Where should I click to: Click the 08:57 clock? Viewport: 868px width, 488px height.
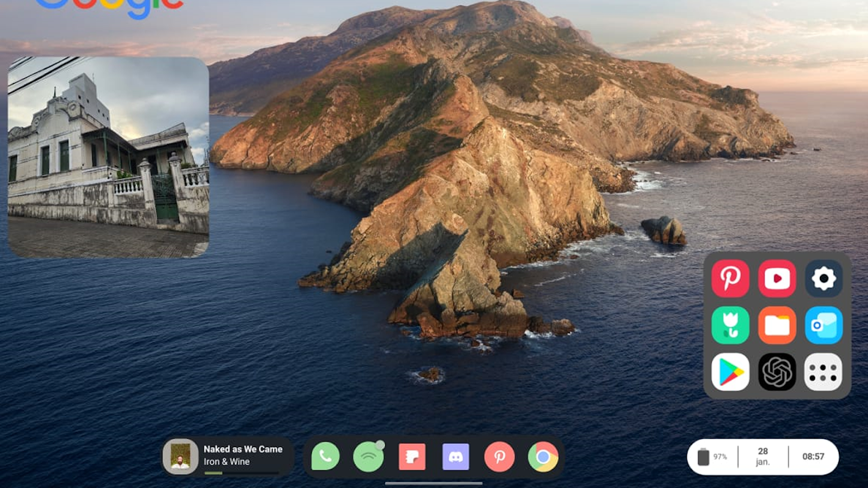(813, 456)
